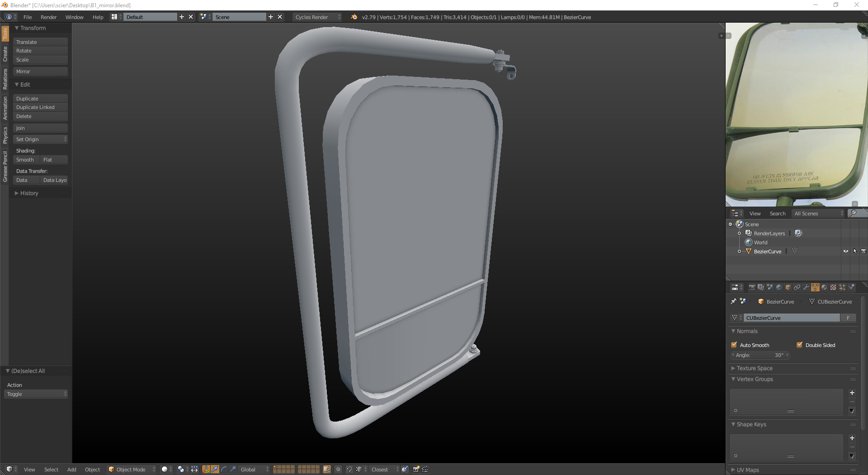Click the snap element type icon
The height and width of the screenshot is (475, 868).
(360, 469)
